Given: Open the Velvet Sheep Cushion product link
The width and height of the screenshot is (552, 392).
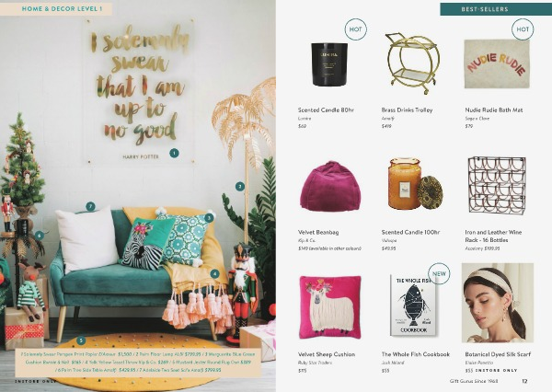Looking at the screenshot, I should click(327, 354).
